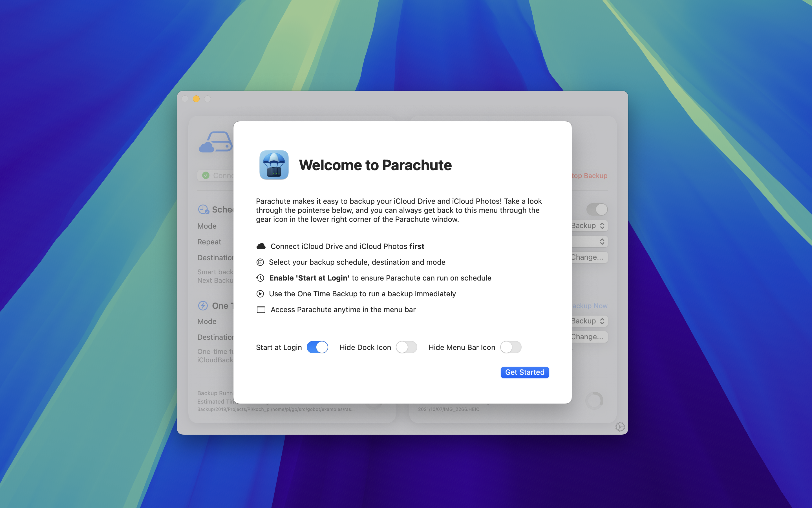Click the Backup Now button
This screenshot has height=508, width=812.
tap(590, 306)
